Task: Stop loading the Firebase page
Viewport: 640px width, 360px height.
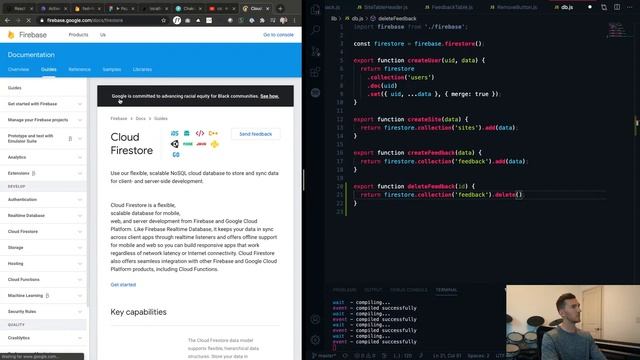Action: (29, 20)
